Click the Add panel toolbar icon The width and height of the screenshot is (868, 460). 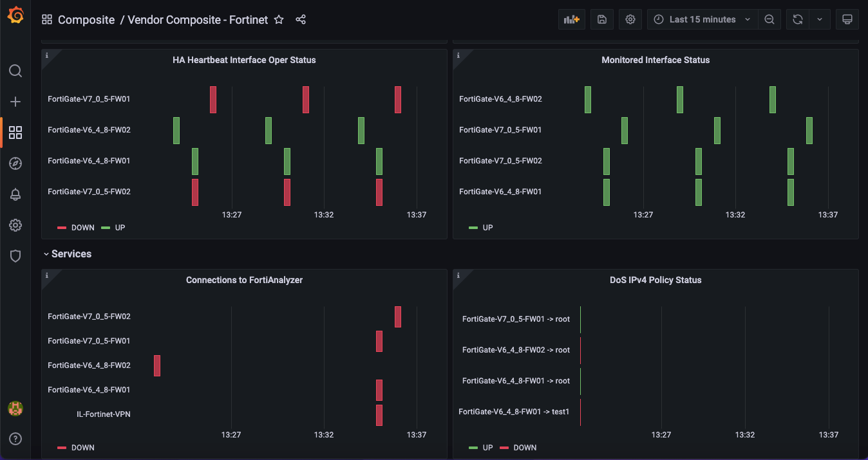tap(572, 19)
